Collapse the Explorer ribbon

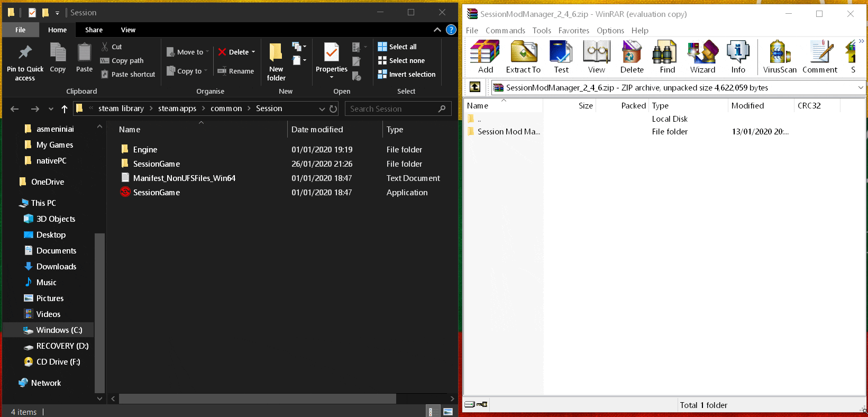point(437,30)
